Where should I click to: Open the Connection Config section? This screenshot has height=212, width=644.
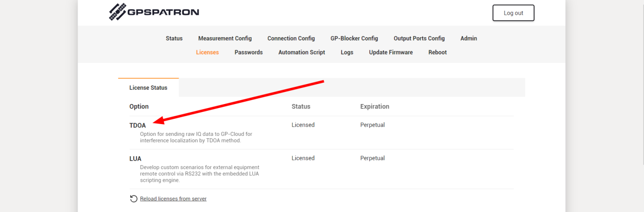pos(291,39)
